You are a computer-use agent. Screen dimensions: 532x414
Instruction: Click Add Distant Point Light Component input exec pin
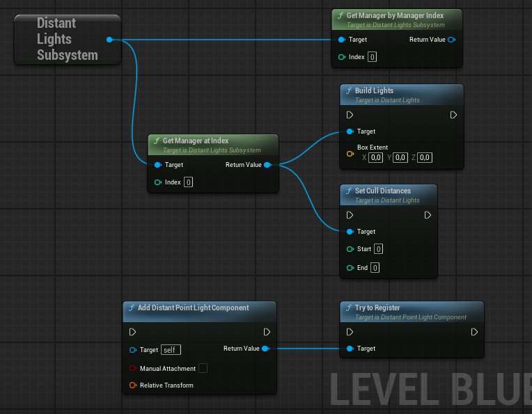pos(133,332)
